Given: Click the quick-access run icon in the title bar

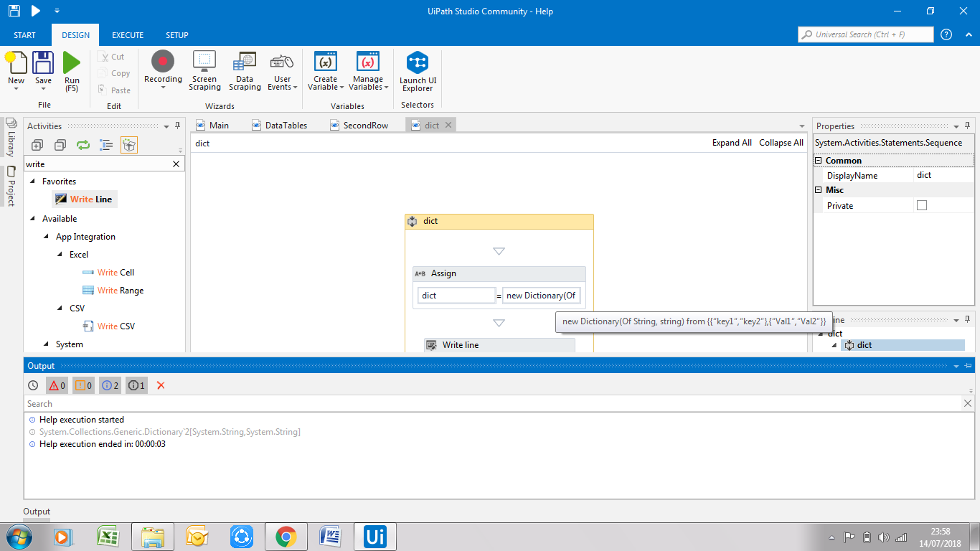Looking at the screenshot, I should [x=36, y=11].
